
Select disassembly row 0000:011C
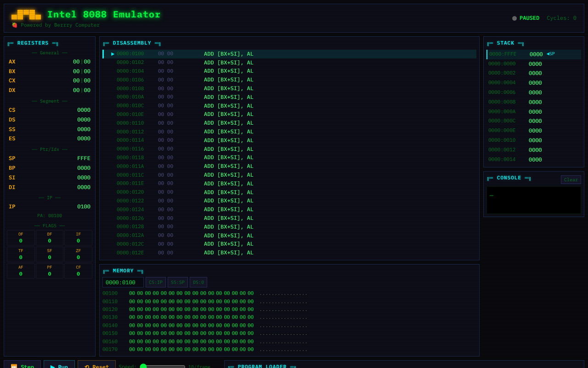point(290,175)
